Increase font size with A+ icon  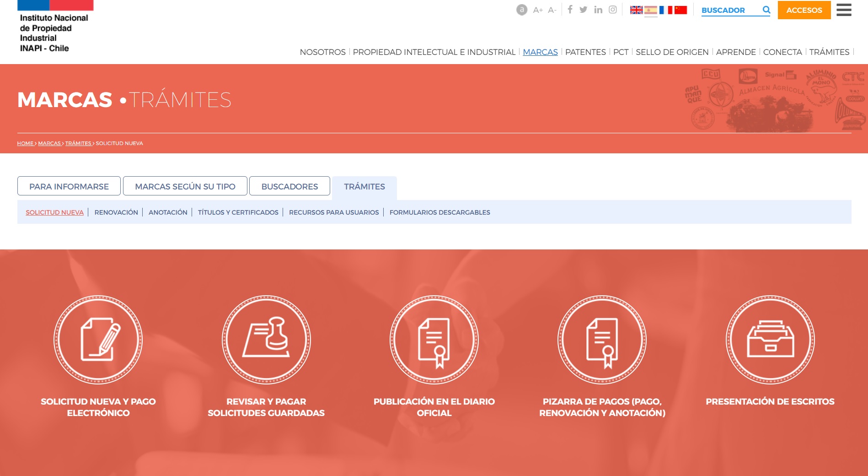[538, 10]
